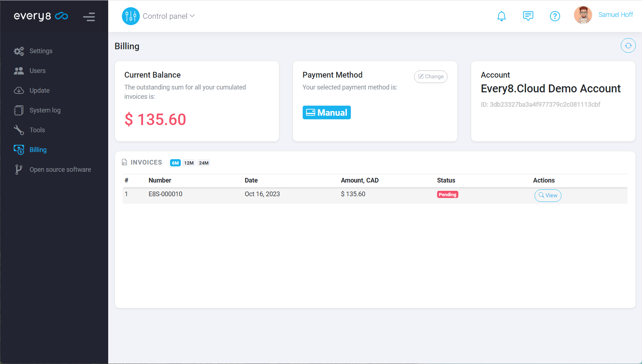View invoice E8S-000010

(547, 195)
